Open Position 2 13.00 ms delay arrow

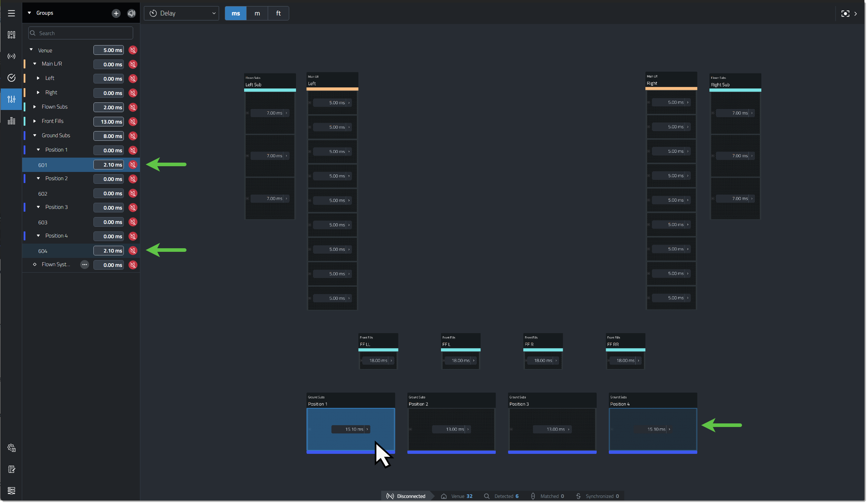(x=468, y=429)
